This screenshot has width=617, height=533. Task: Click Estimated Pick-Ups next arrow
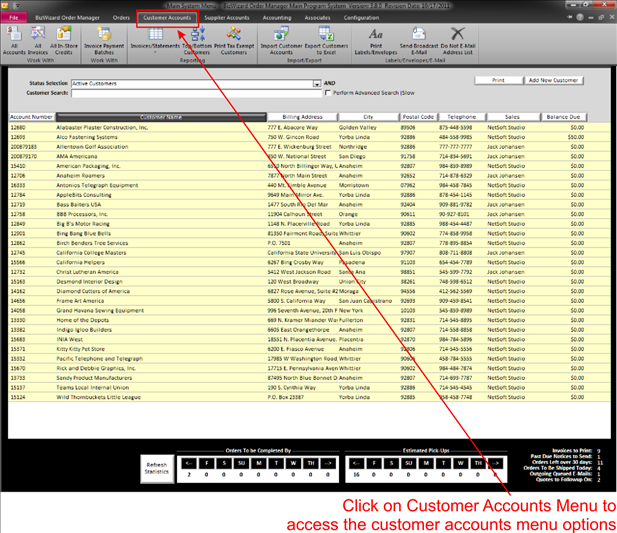tap(495, 463)
